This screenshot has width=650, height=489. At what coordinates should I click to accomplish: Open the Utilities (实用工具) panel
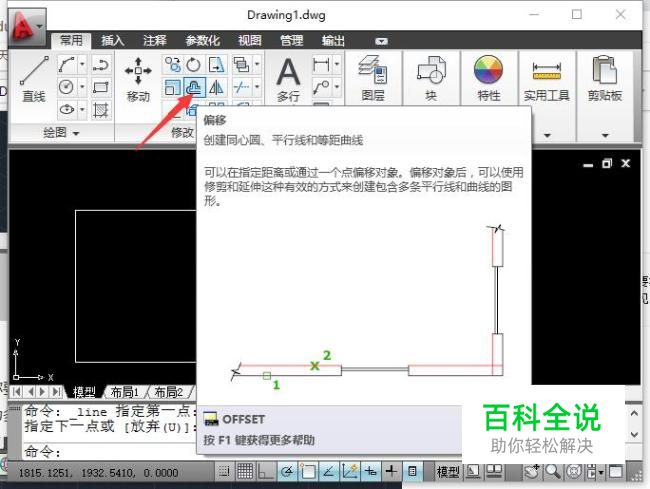[546, 81]
